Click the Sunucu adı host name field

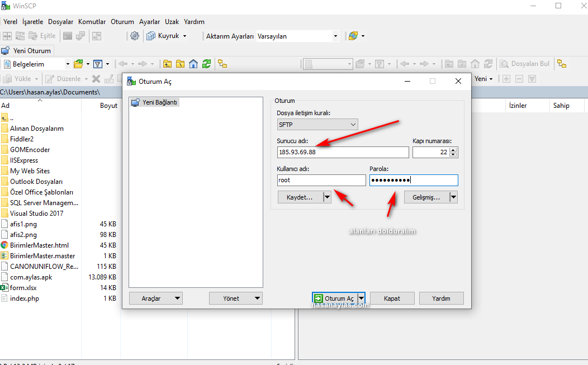(x=343, y=152)
